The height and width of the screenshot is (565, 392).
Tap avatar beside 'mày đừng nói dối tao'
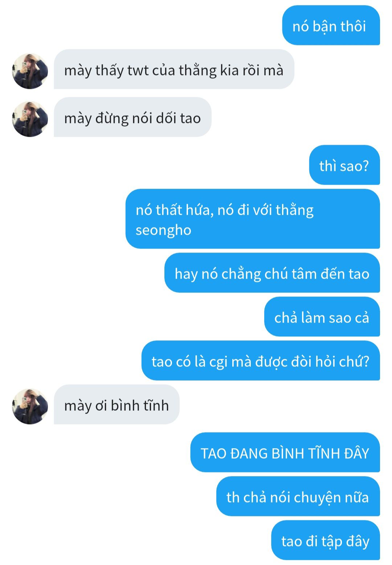[30, 119]
